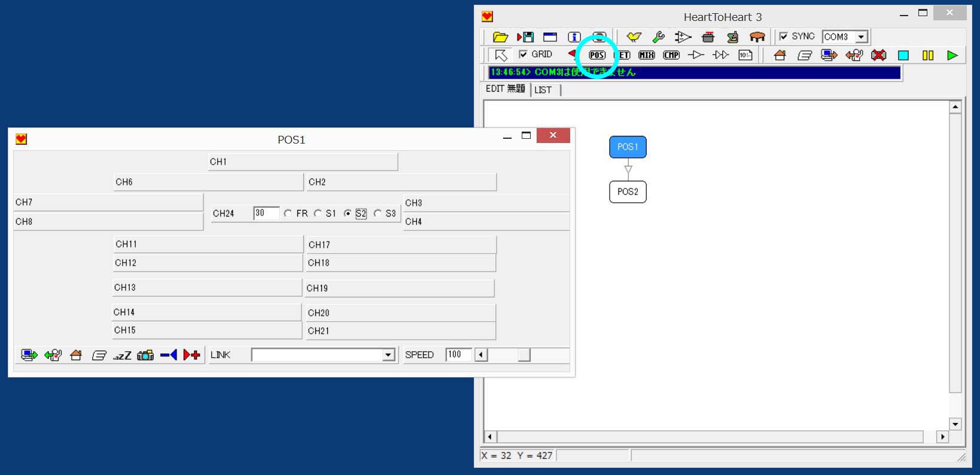Toggle the GRID checkbox
The image size is (980, 475).
pyautogui.click(x=524, y=54)
